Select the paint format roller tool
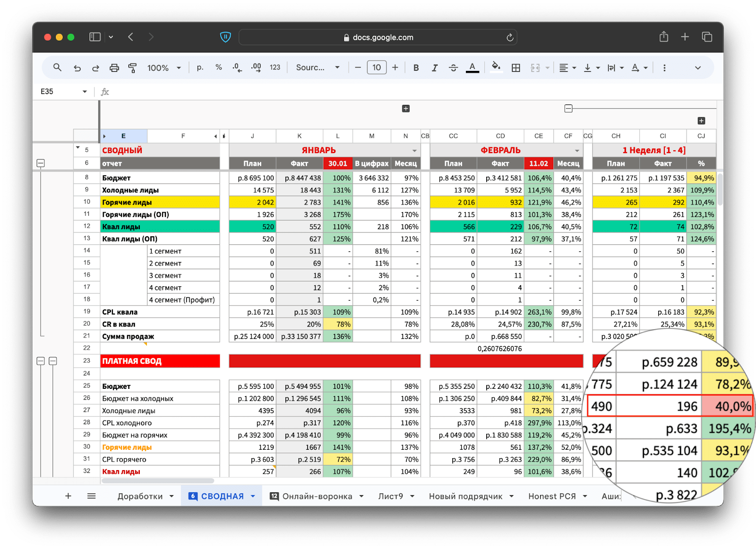 tap(133, 68)
